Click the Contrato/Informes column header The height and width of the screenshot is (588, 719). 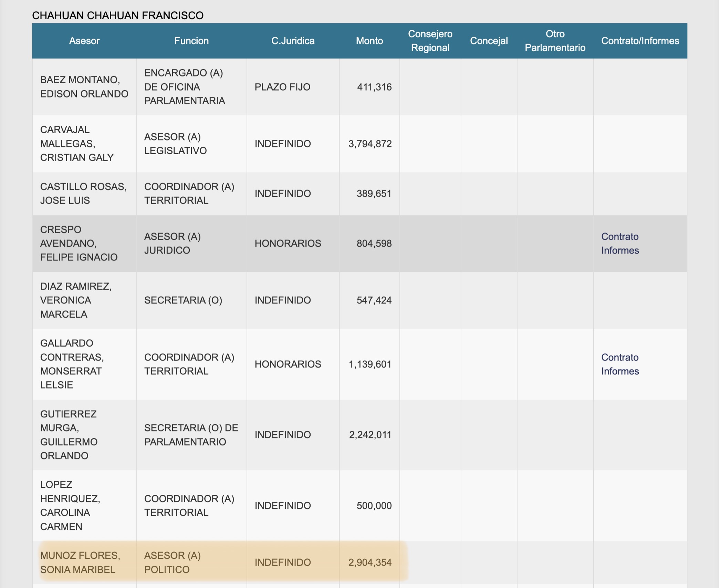640,41
